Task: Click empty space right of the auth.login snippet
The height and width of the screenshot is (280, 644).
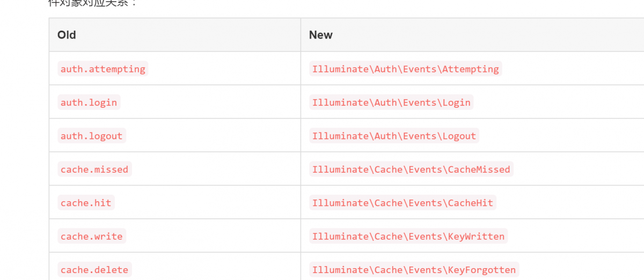Action: click(209, 102)
